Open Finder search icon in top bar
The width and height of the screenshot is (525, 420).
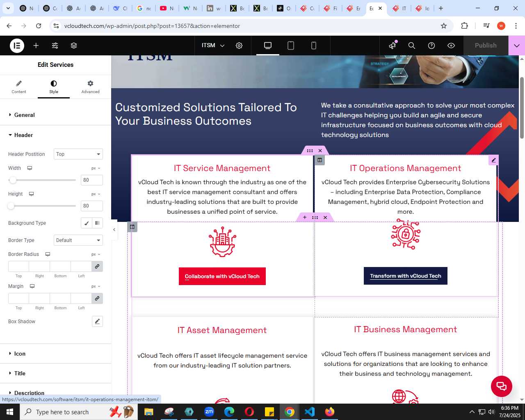coord(412,46)
